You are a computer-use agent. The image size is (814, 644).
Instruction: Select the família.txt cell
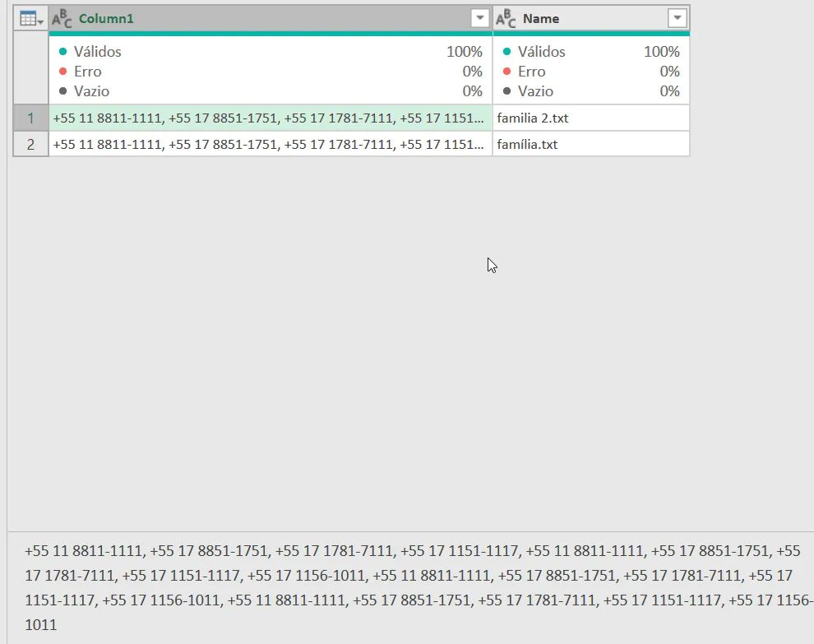click(x=591, y=144)
